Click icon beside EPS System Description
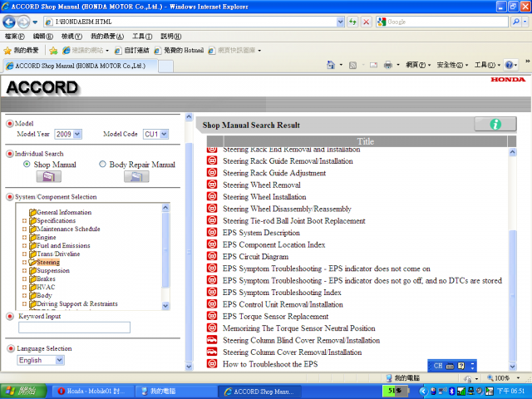532x399 pixels. [212, 233]
